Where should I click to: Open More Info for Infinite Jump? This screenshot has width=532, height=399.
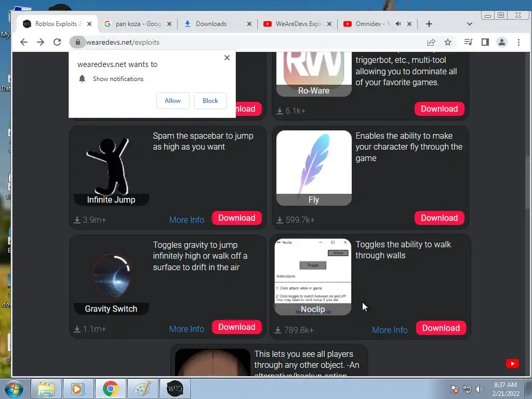click(x=187, y=220)
